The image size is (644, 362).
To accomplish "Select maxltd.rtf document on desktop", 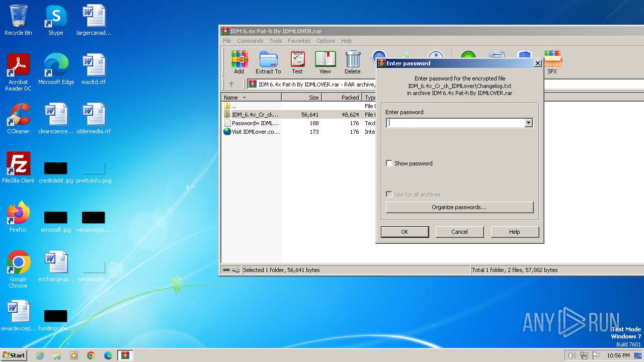I will [94, 69].
